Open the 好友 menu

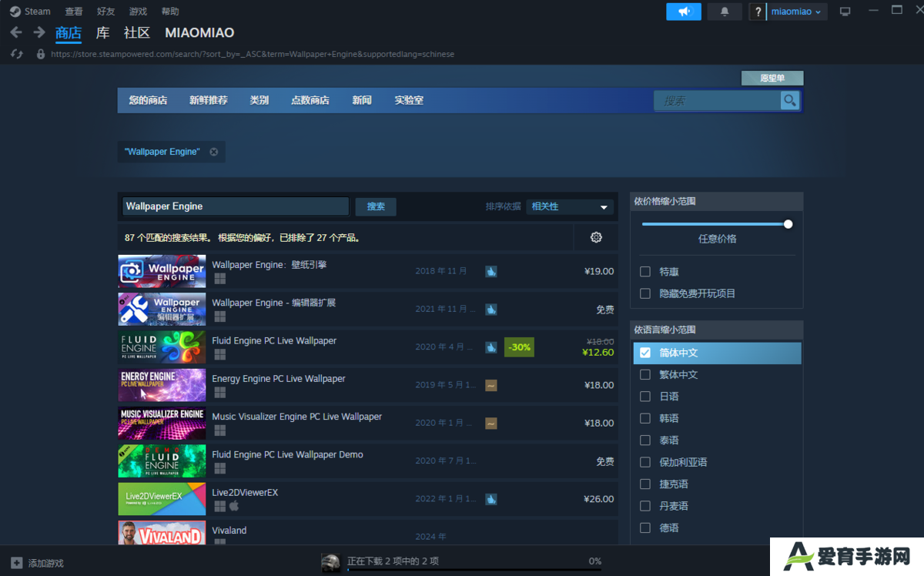point(106,12)
